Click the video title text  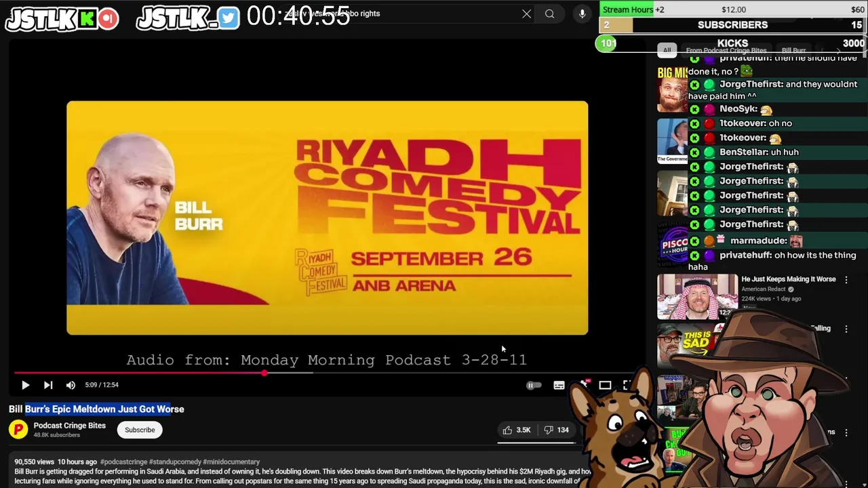[x=96, y=409]
